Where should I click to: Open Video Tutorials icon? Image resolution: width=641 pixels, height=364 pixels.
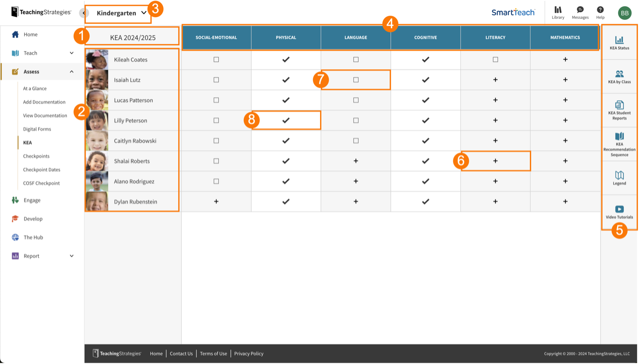pyautogui.click(x=619, y=209)
